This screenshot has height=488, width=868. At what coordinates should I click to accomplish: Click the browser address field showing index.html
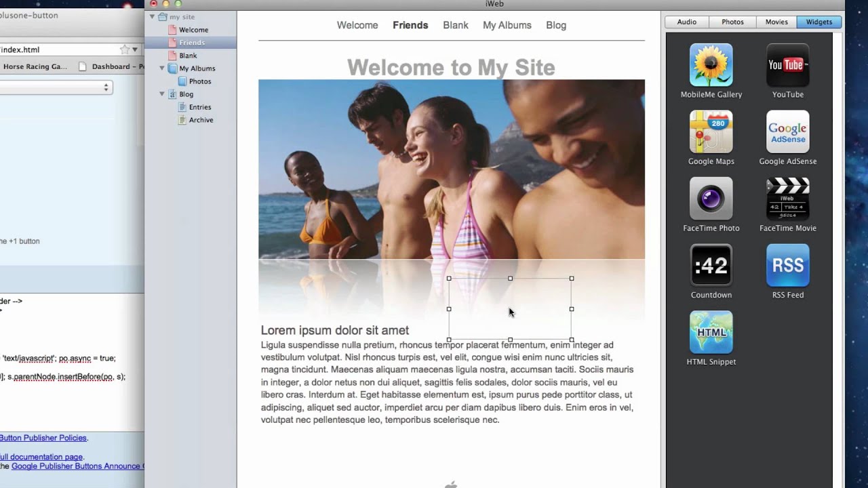58,49
